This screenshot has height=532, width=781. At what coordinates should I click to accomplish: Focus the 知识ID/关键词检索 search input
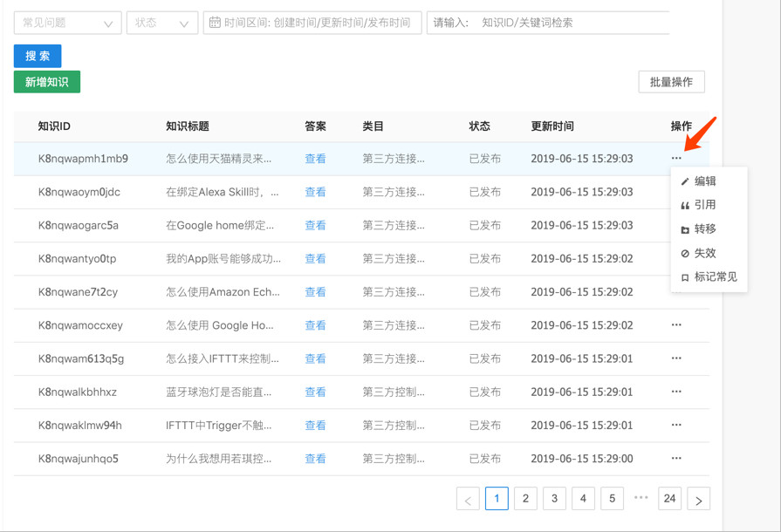pyautogui.click(x=548, y=23)
